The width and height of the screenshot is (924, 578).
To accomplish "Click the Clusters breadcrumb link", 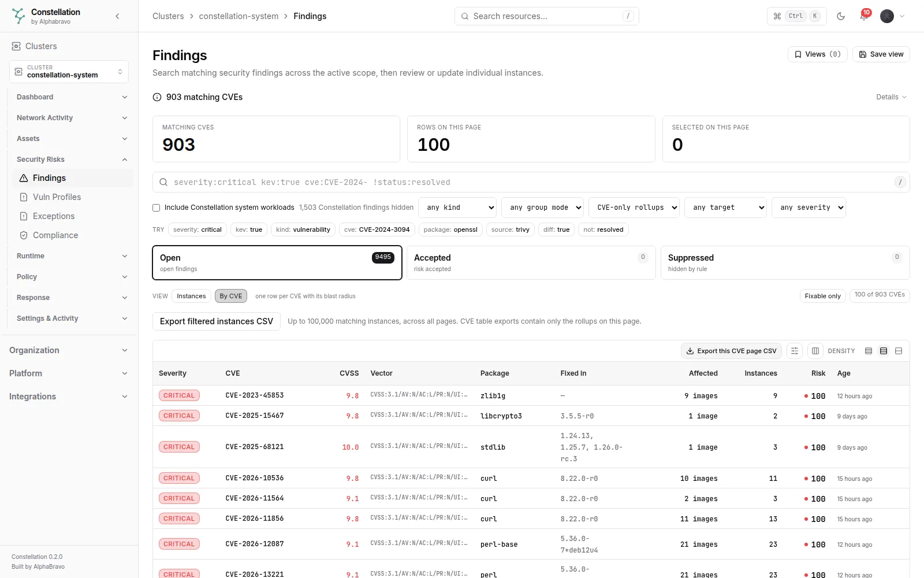I will pos(168,16).
